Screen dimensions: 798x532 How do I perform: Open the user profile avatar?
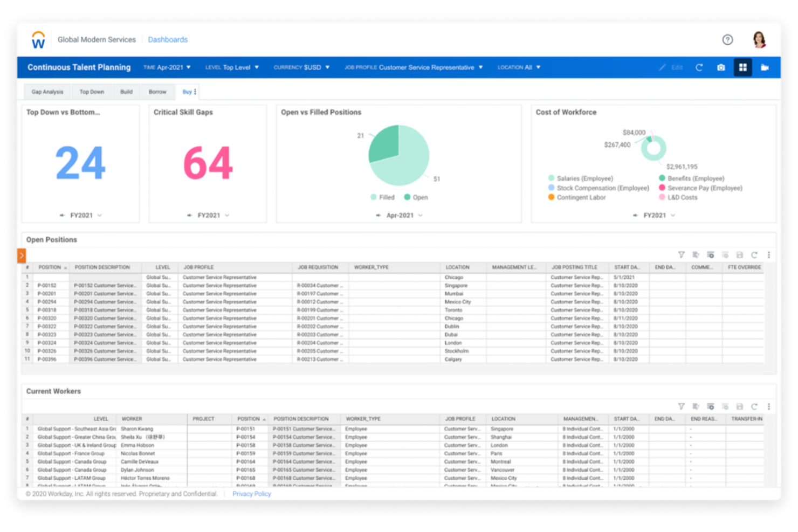pyautogui.click(x=759, y=39)
